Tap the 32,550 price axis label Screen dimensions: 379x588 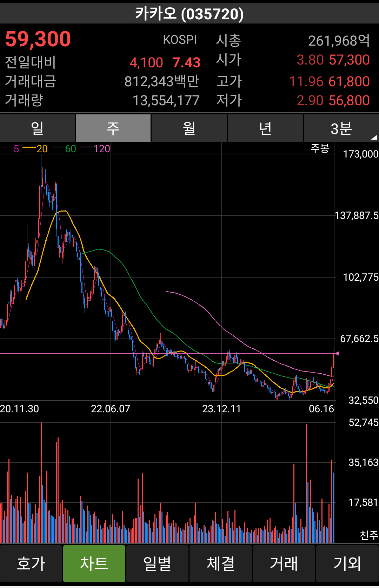[x=364, y=400]
